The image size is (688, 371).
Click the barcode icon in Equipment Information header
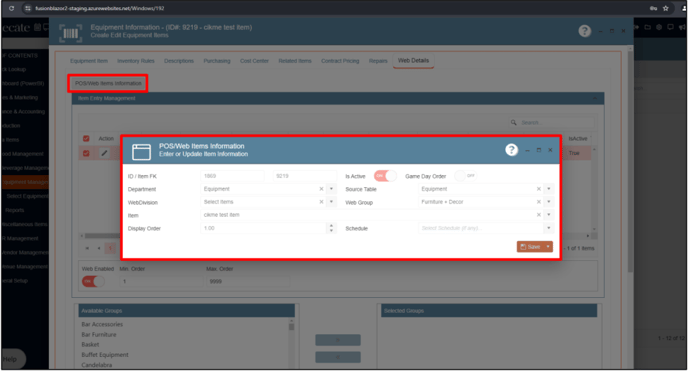71,33
